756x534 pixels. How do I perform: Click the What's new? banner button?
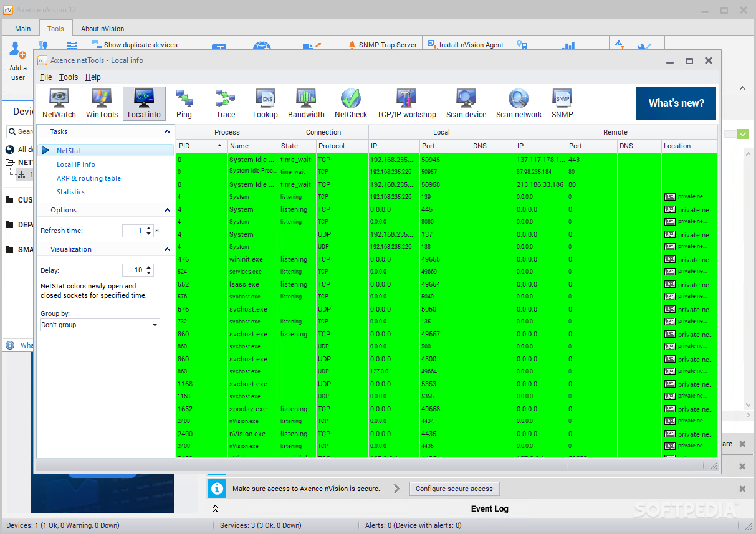pos(676,103)
